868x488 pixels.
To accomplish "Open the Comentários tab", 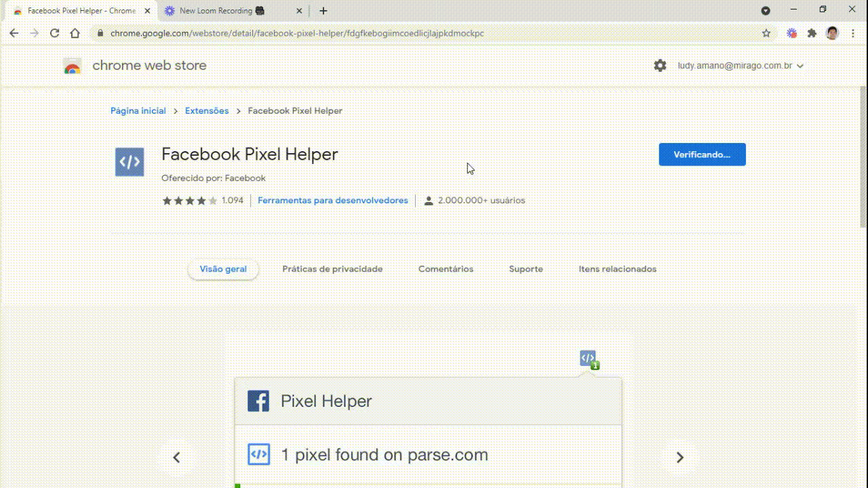I will (446, 269).
